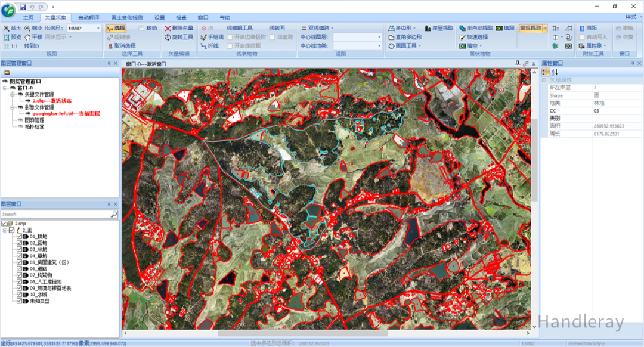The image size is (644, 347).
Task: Select the 手绘线 freehand line tool
Action: click(x=212, y=37)
